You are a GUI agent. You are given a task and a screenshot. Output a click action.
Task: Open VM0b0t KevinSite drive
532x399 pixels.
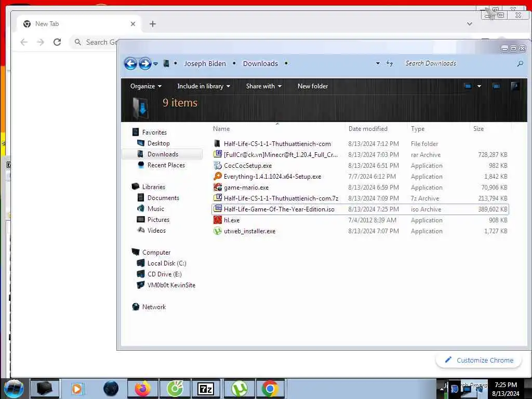coord(171,285)
